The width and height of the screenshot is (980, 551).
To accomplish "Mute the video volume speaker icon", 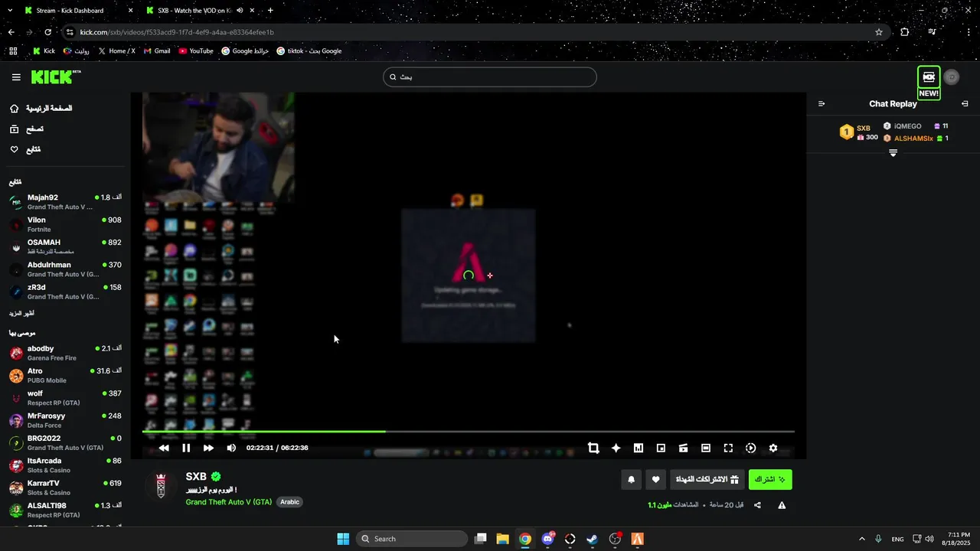I will (231, 448).
